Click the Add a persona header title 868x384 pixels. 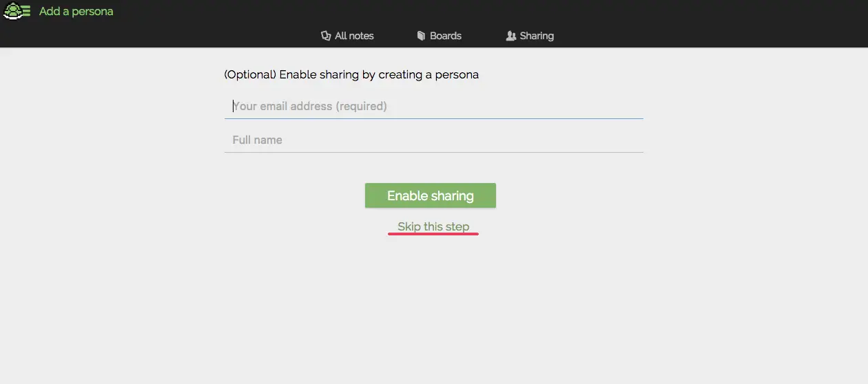[x=76, y=12]
